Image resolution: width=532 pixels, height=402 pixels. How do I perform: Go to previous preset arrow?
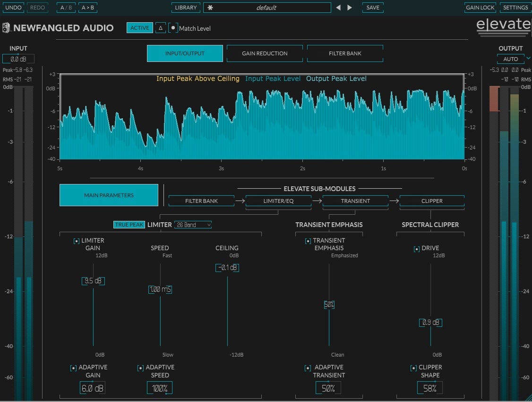[338, 8]
